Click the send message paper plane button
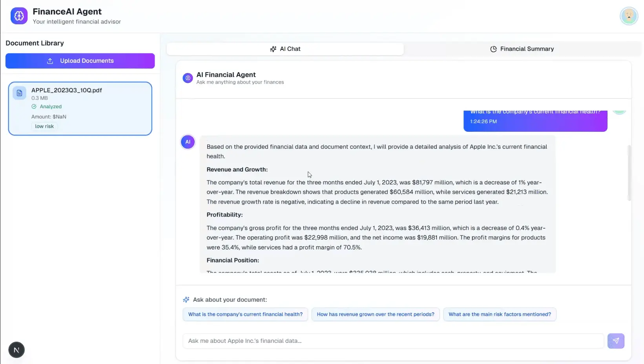Viewport: 644px width, 364px height. pos(616,341)
